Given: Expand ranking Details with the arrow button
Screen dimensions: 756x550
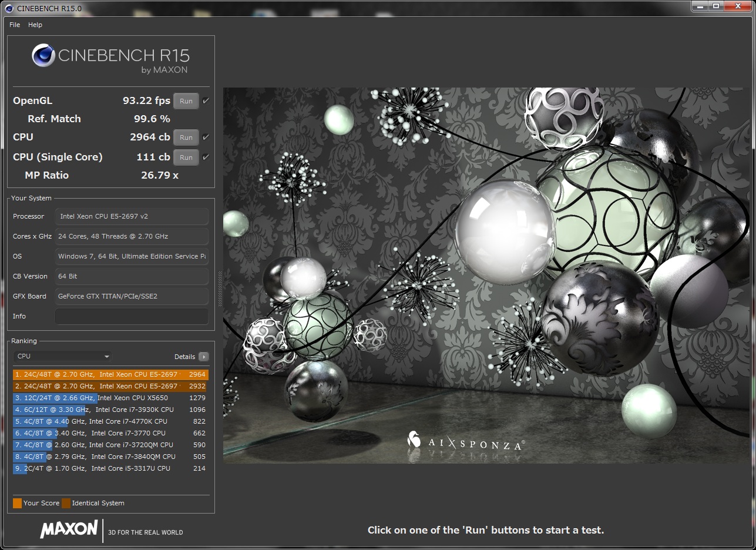Looking at the screenshot, I should click(x=203, y=357).
